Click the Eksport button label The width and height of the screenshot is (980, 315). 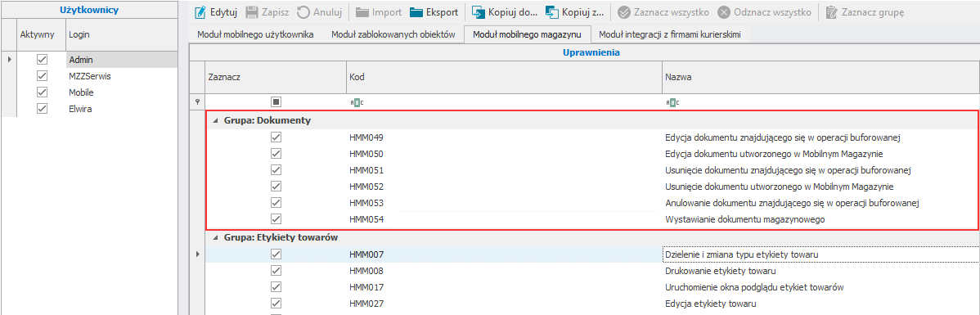point(442,12)
